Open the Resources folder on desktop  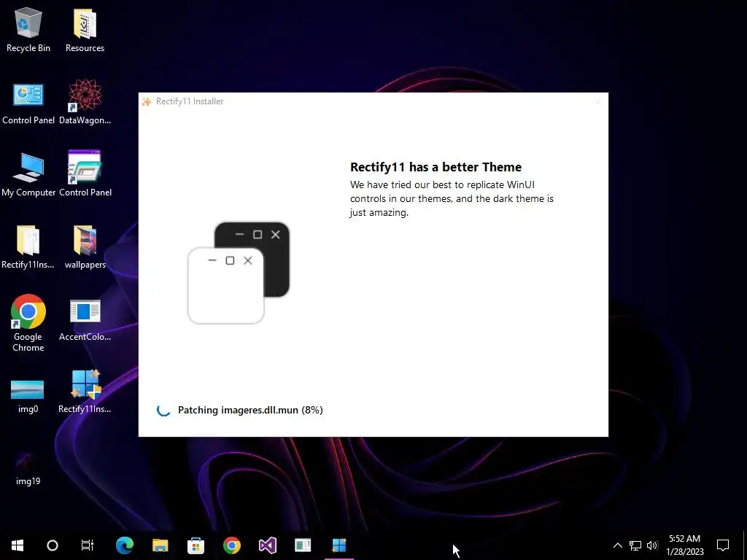click(85, 30)
